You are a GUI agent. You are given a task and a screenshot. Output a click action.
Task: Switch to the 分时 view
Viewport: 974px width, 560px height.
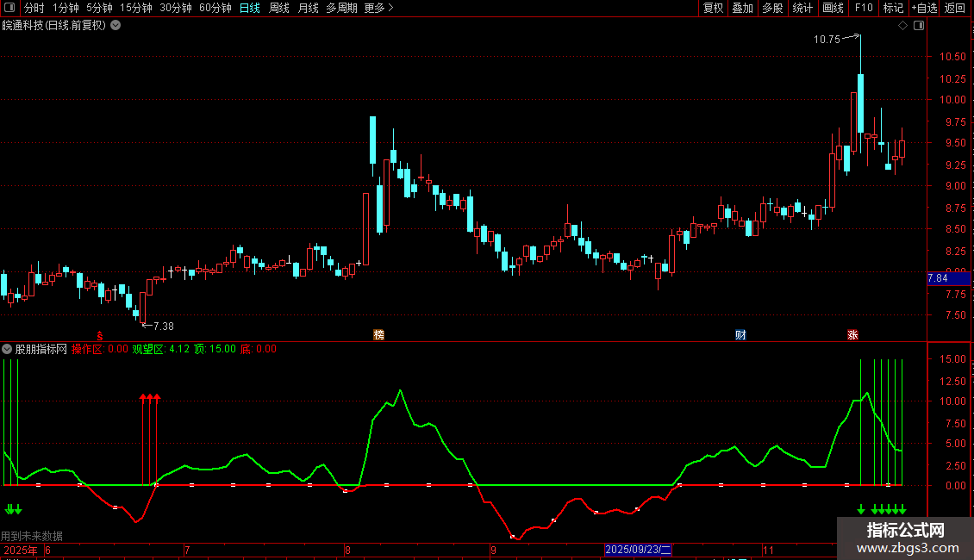pos(34,8)
